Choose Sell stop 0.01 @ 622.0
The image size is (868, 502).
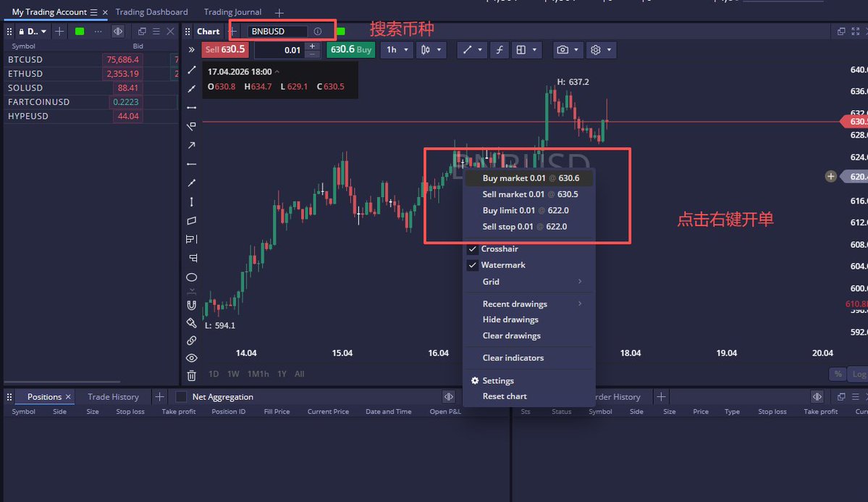(x=529, y=226)
